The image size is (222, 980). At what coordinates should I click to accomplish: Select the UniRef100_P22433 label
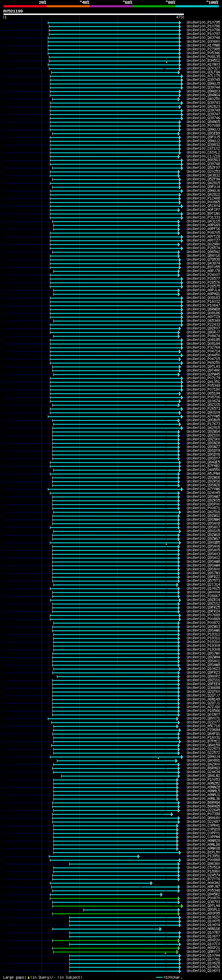pos(203,324)
